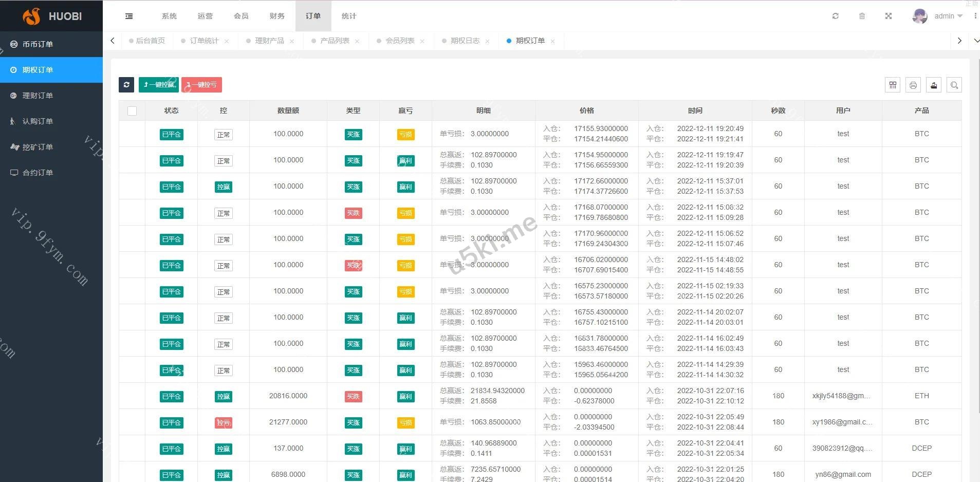This screenshot has height=482, width=980.
Task: Click the export icon above the table
Action: (934, 85)
